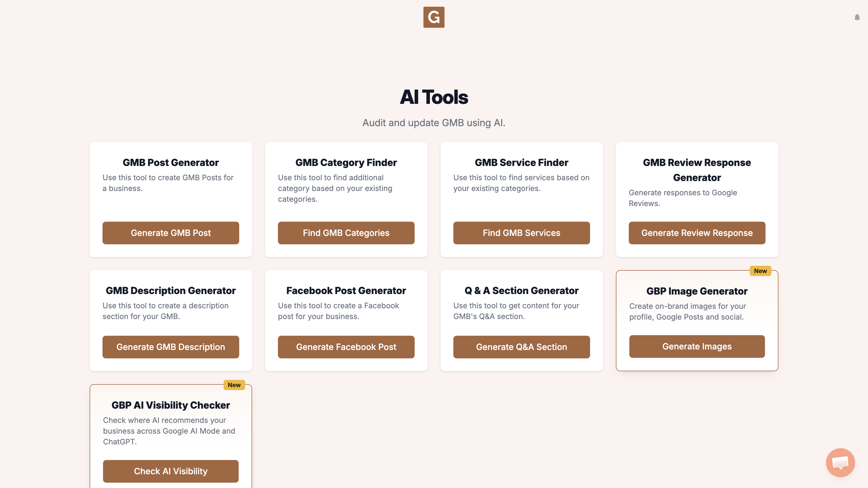The height and width of the screenshot is (488, 868).
Task: Click the GMB Description Generator heading
Action: [171, 291]
